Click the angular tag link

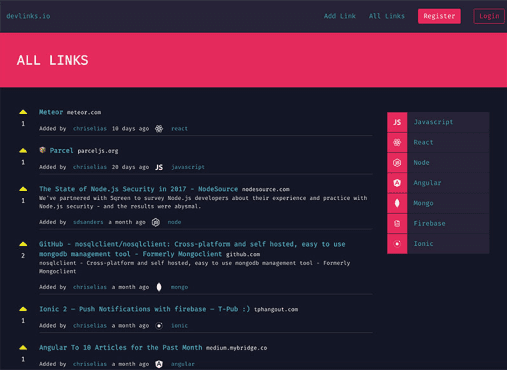183,364
